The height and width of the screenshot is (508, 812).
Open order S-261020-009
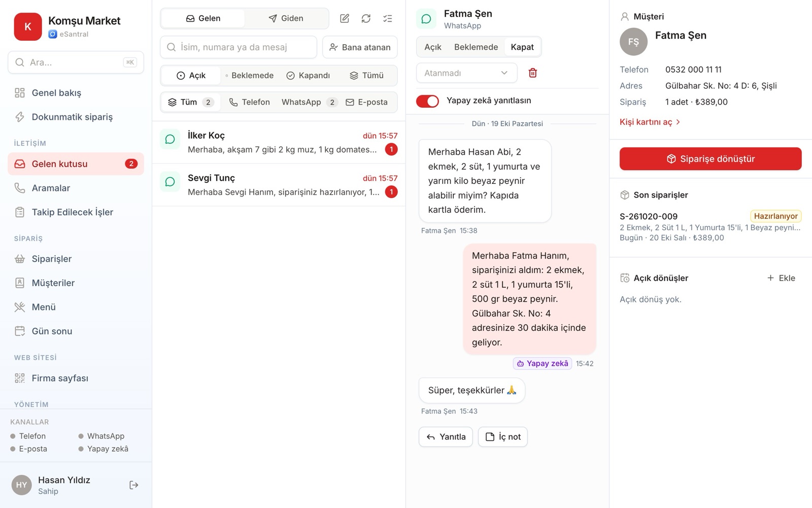tap(710, 227)
